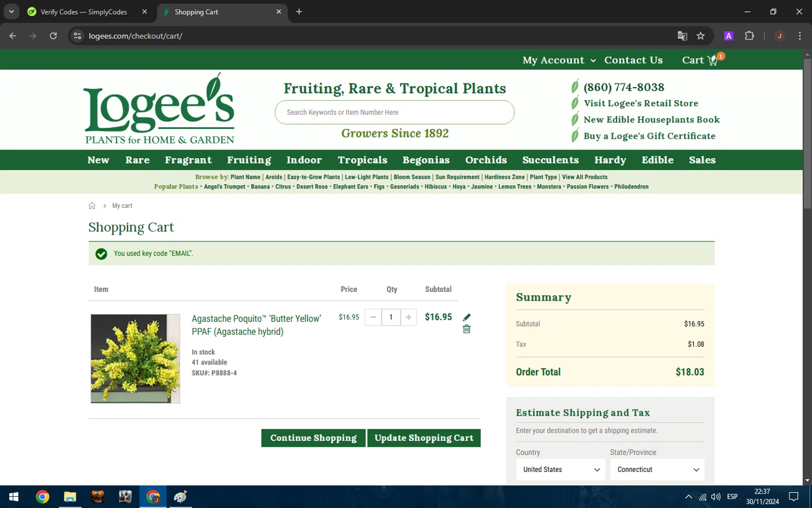Open the Sales menu item
Viewport: 812px width, 508px height.
702,160
